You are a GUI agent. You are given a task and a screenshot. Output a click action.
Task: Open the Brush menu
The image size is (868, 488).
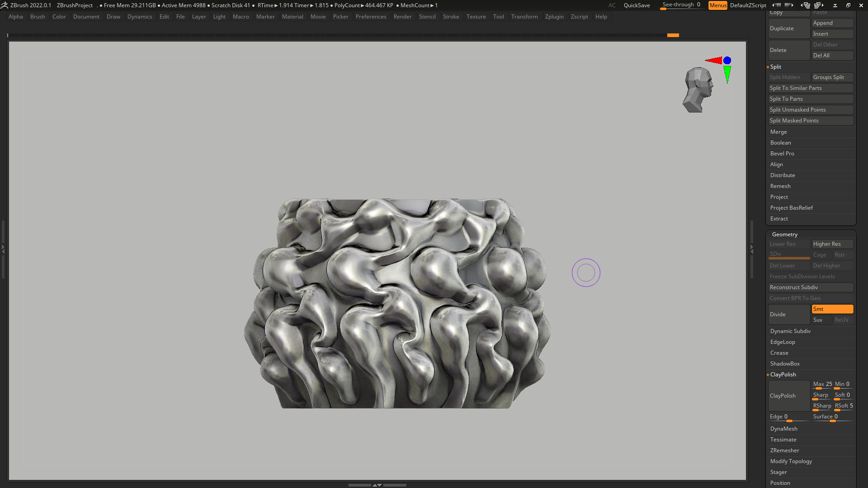[38, 17]
